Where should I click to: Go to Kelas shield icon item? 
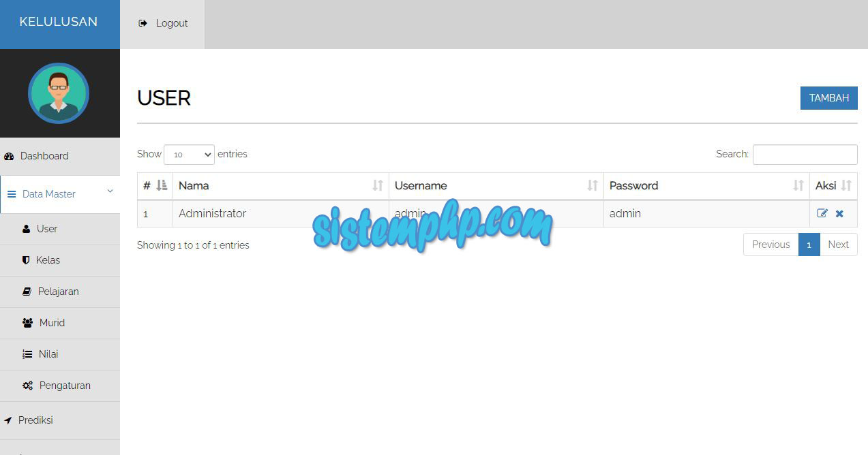coord(48,260)
